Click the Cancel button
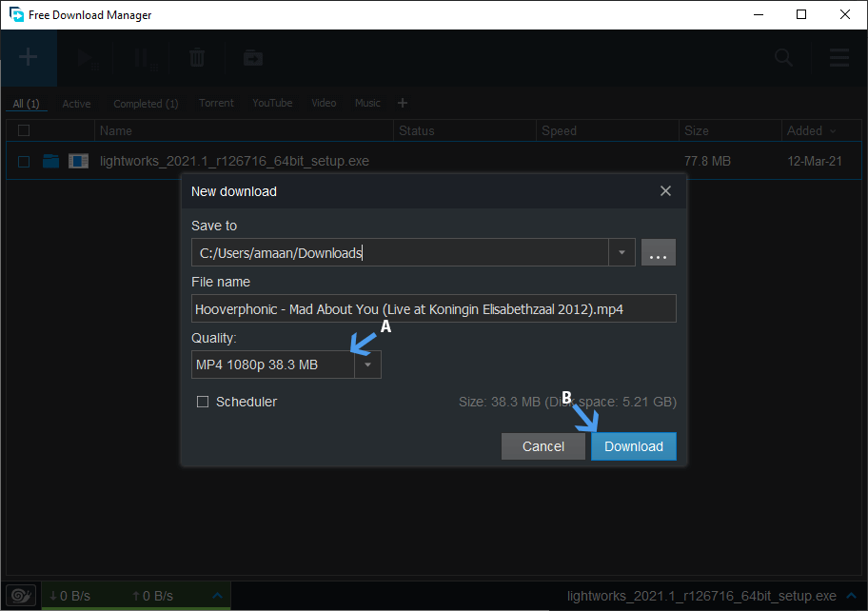868x611 pixels. [543, 446]
